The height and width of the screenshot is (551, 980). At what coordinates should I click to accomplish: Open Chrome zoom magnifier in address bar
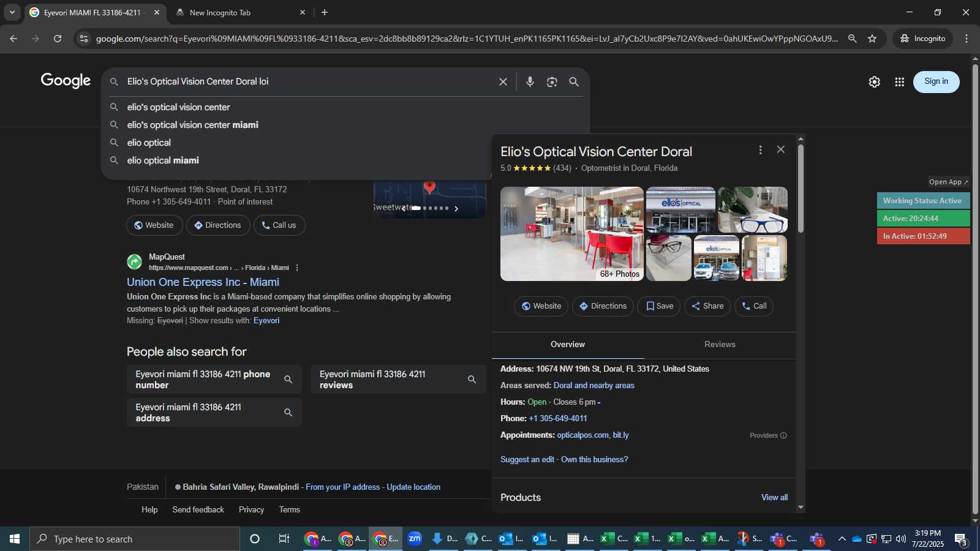coord(852,39)
